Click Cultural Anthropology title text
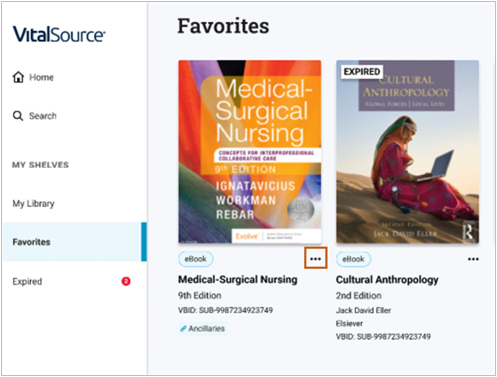 click(387, 280)
